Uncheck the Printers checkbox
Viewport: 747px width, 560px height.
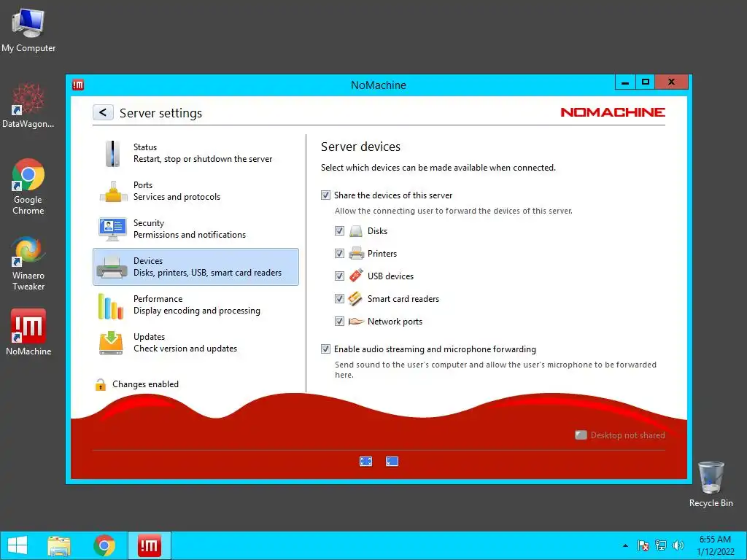339,253
